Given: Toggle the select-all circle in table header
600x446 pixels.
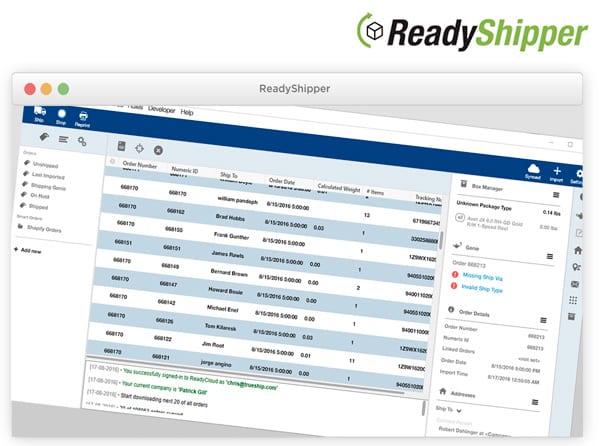Looking at the screenshot, I should point(112,161).
